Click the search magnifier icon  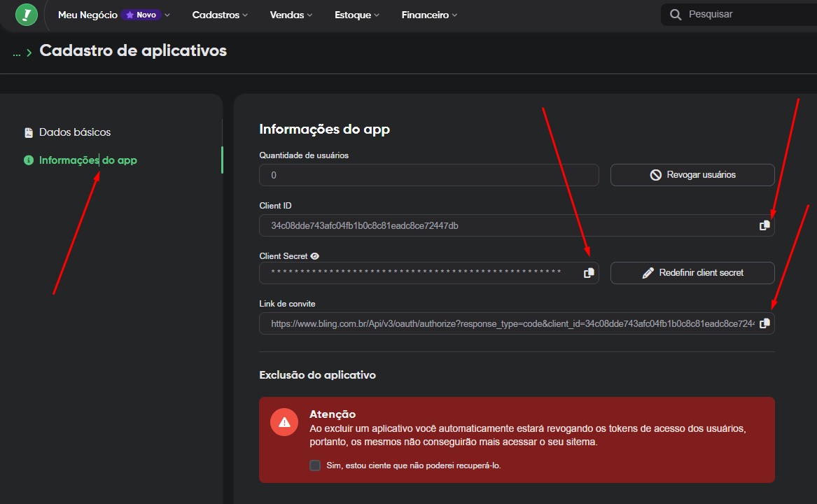coord(676,15)
